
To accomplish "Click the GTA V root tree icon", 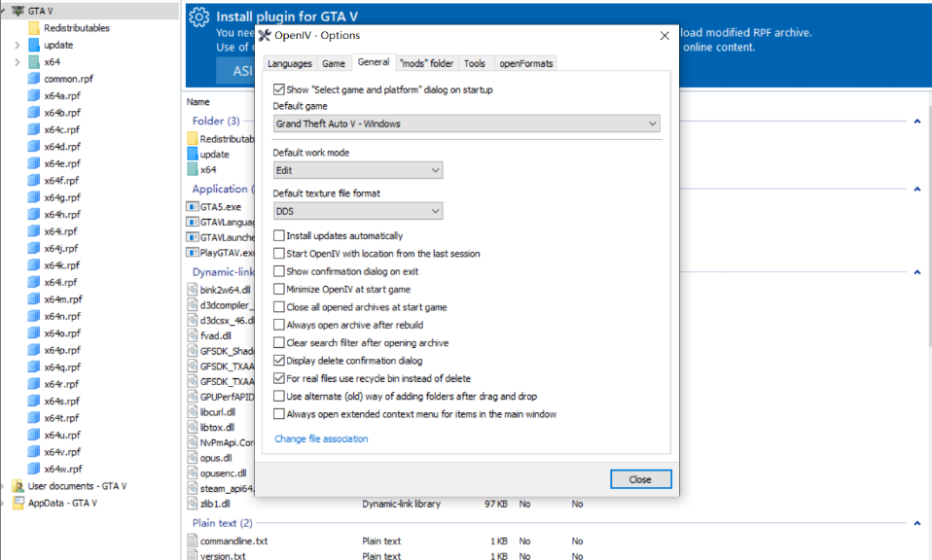I will 17,11.
